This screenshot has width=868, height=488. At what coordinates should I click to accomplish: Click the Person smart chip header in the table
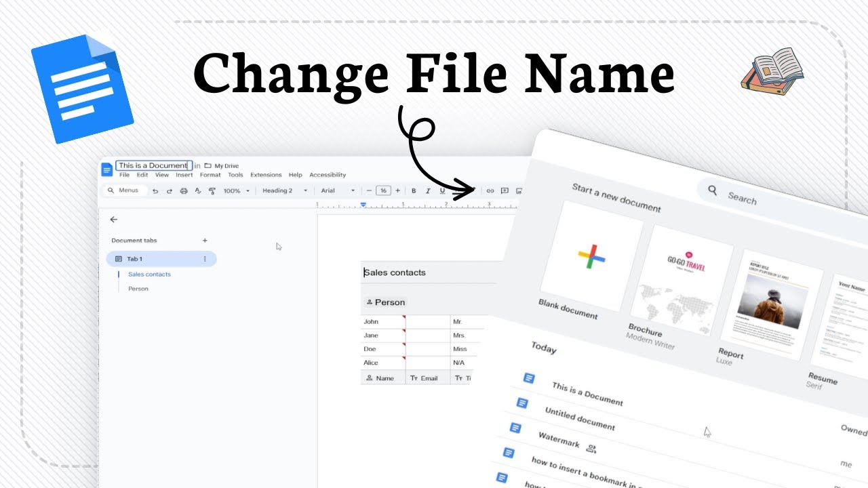tap(385, 302)
